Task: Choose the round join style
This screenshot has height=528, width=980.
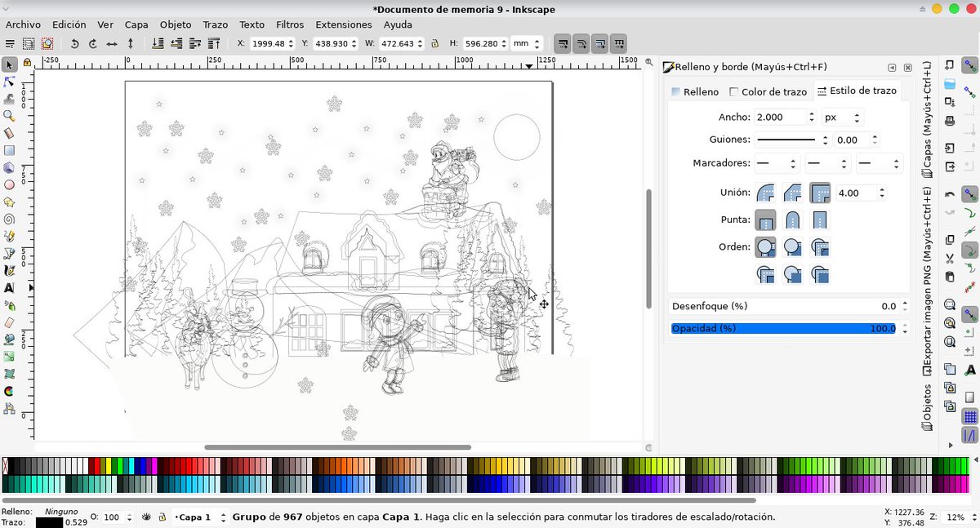Action: (x=765, y=193)
